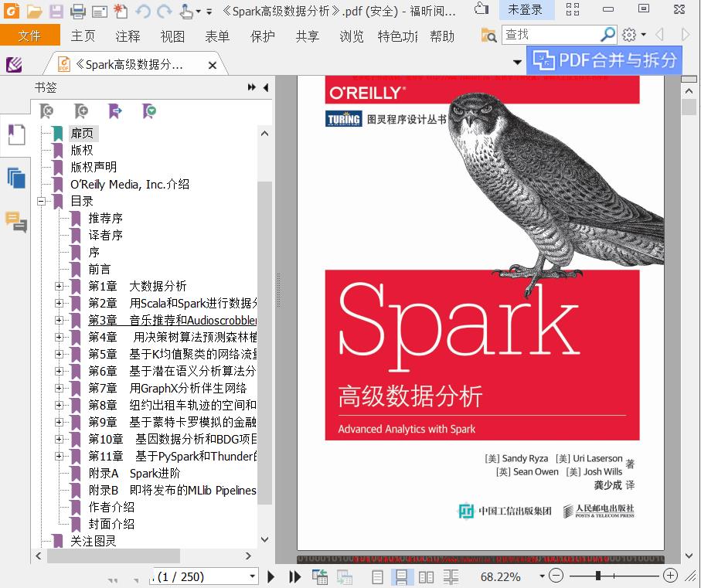Select the Hand tool icon
The image size is (701, 588).
185,11
